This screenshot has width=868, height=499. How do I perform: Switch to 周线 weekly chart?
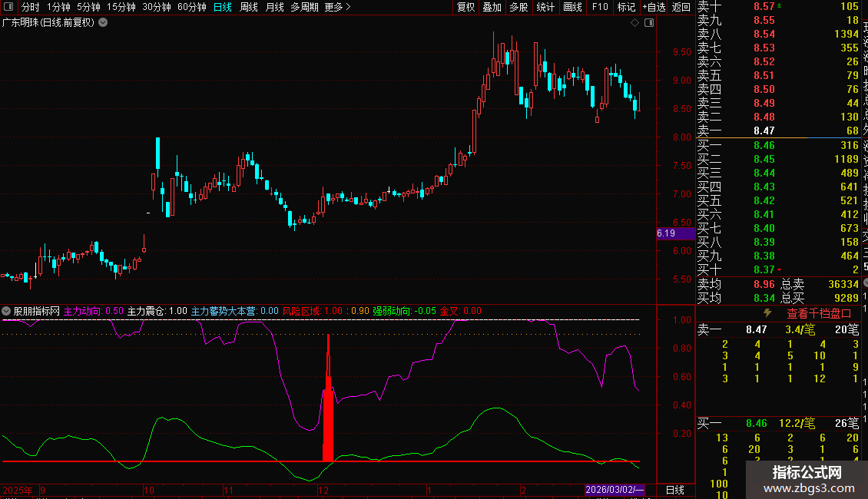[249, 7]
